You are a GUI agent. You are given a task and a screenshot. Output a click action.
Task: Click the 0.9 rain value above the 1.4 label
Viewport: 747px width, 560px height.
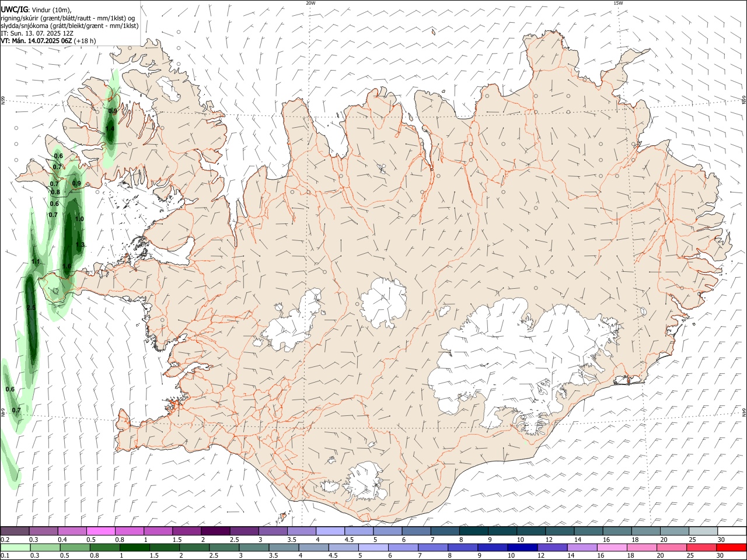pyautogui.click(x=113, y=111)
